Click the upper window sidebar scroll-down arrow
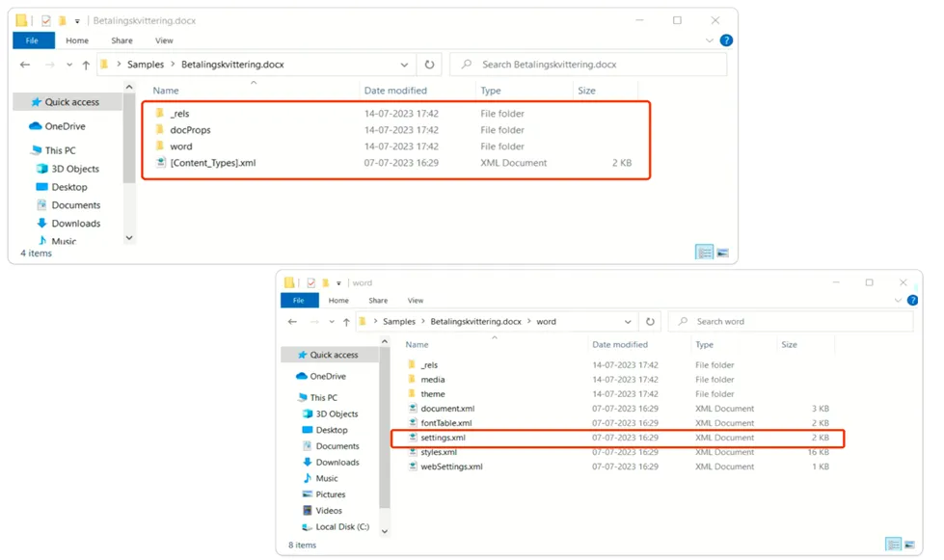The image size is (944, 560). [129, 238]
